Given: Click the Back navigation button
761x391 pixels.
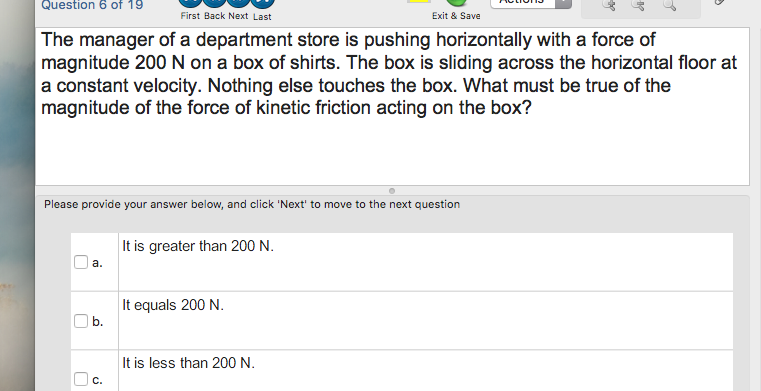Looking at the screenshot, I should (215, 4).
